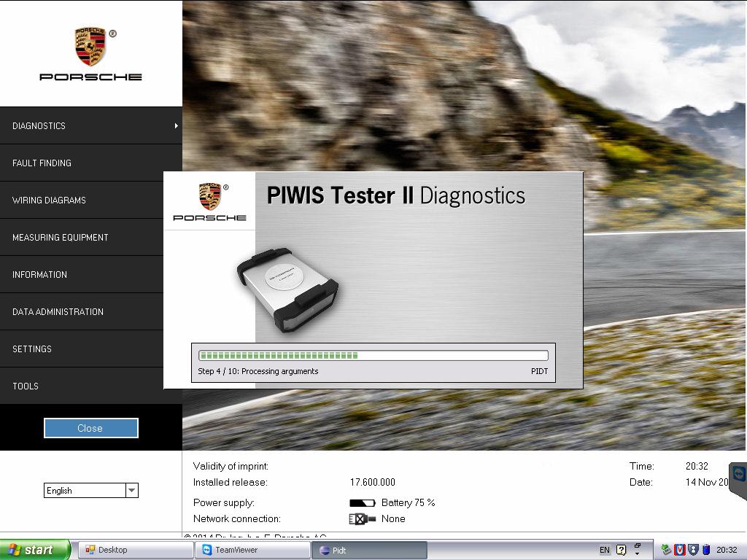Open the language bar options arrow
This screenshot has width=747, height=560.
pyautogui.click(x=638, y=553)
